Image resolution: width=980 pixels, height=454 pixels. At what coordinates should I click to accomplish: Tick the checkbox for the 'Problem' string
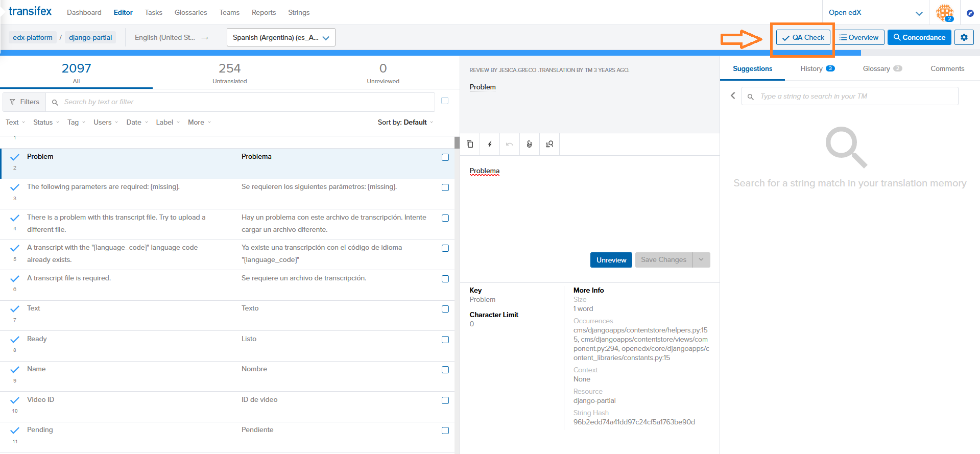coord(445,157)
